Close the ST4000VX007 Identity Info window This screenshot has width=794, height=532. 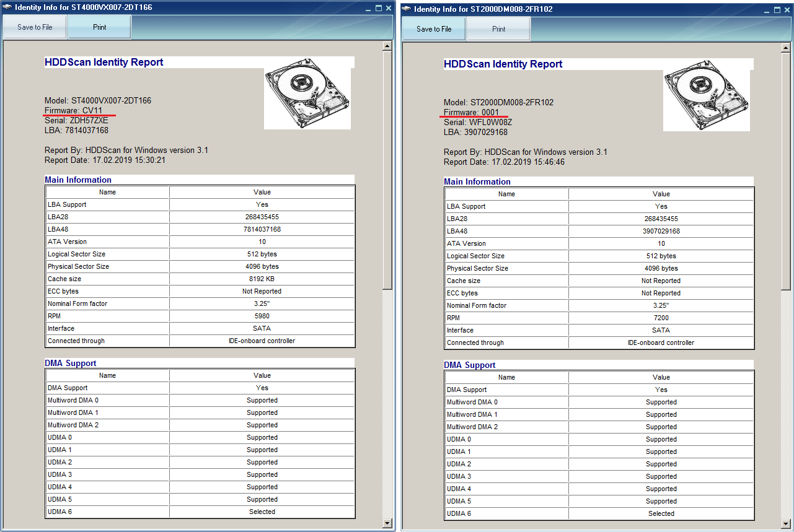click(x=389, y=8)
